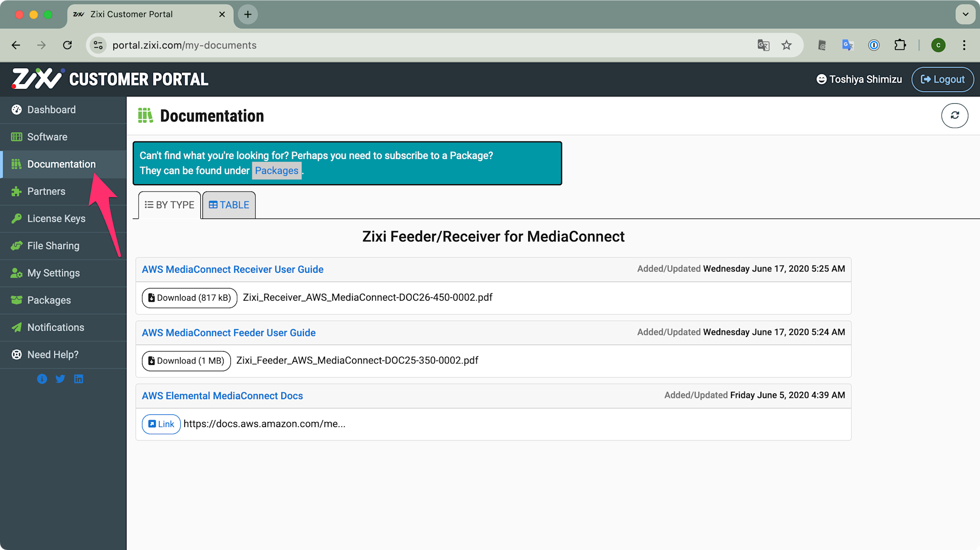View site information icon in address bar
This screenshot has width=980, height=550.
point(98,45)
